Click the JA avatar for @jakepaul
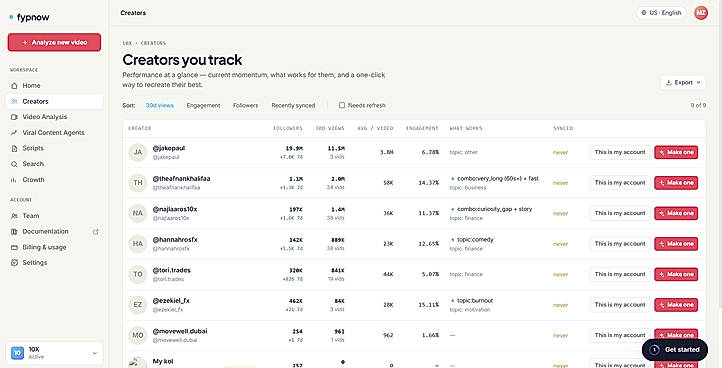The height and width of the screenshot is (368, 722). (138, 152)
